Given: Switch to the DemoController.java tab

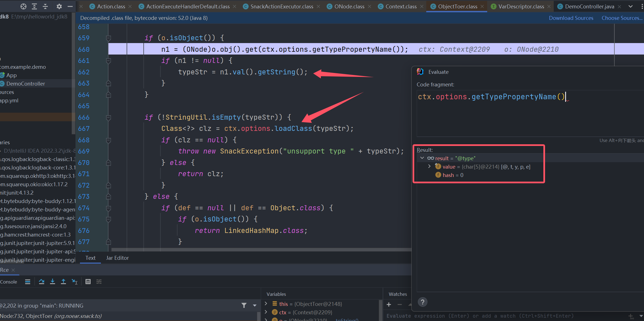Looking at the screenshot, I should [x=589, y=6].
